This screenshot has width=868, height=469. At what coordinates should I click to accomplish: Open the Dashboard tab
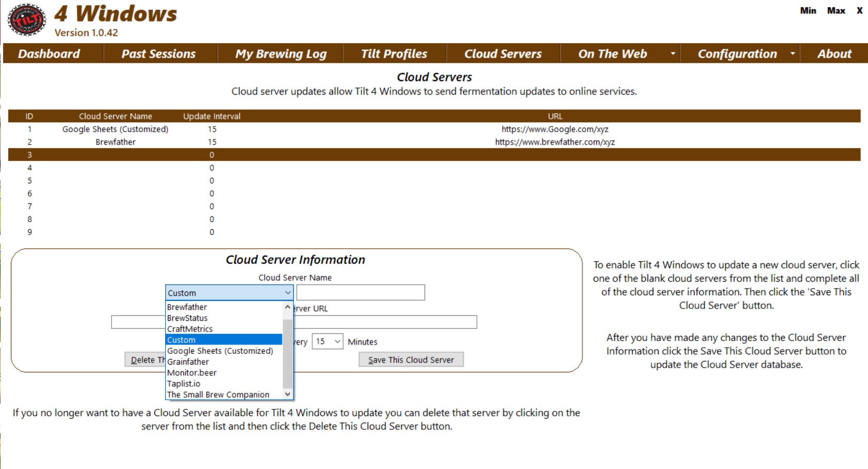49,53
